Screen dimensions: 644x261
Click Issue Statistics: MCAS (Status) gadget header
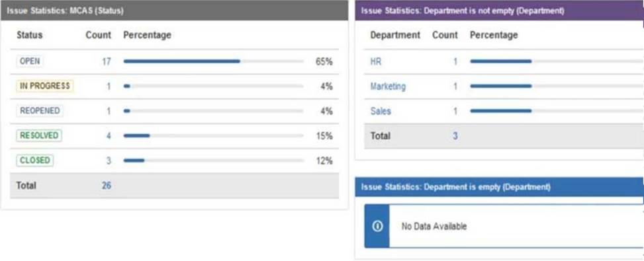(174, 11)
